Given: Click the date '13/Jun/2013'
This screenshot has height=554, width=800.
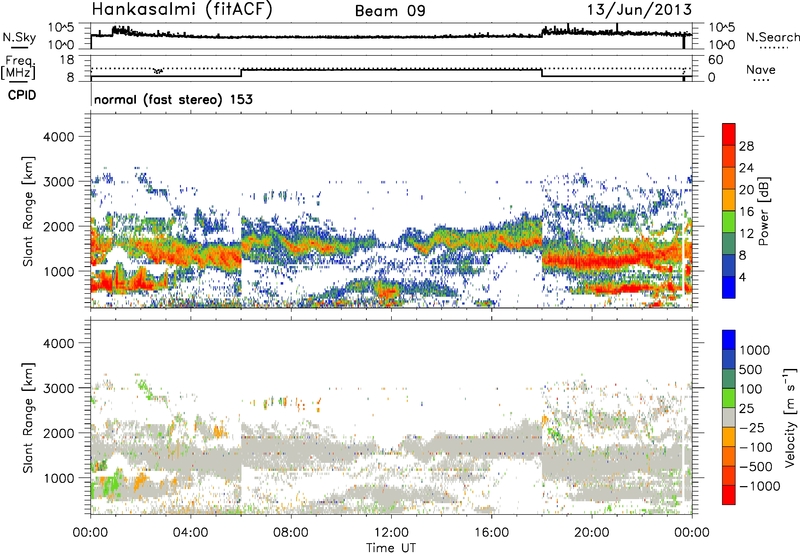Looking at the screenshot, I should [x=639, y=10].
